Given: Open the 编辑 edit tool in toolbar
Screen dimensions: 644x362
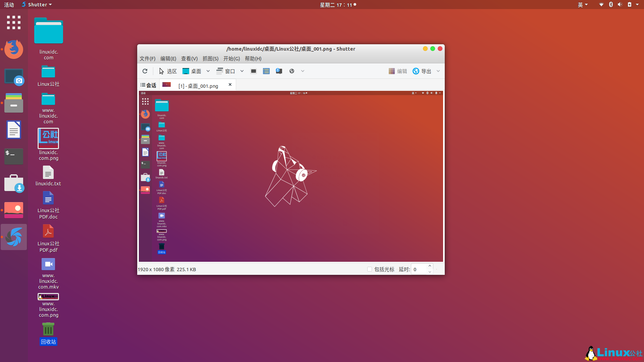Looking at the screenshot, I should [398, 71].
